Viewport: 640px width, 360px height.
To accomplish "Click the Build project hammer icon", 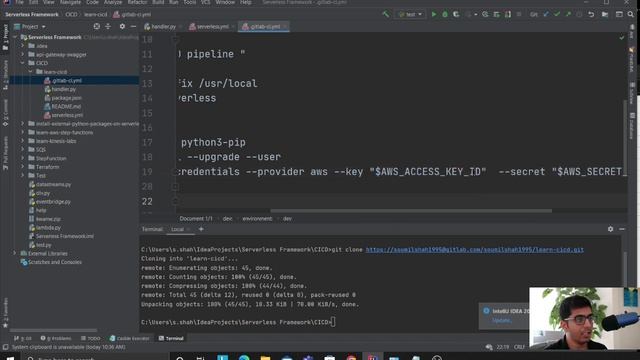I will coord(385,14).
